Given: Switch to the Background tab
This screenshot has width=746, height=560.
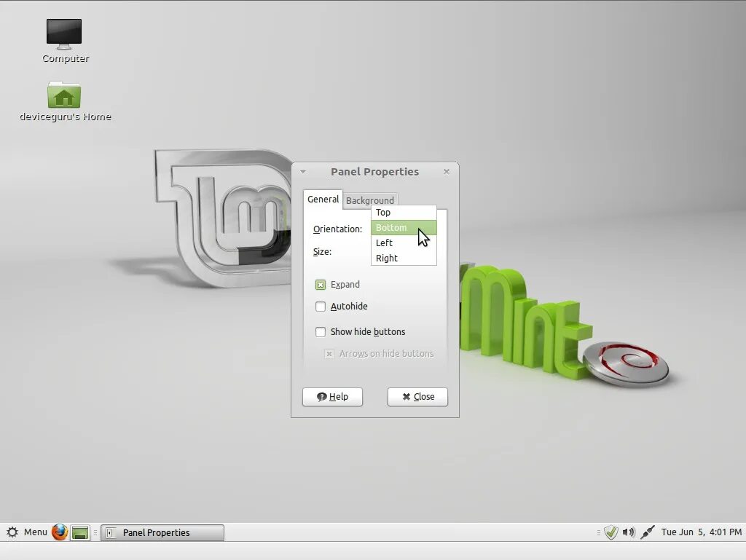Looking at the screenshot, I should tap(370, 200).
